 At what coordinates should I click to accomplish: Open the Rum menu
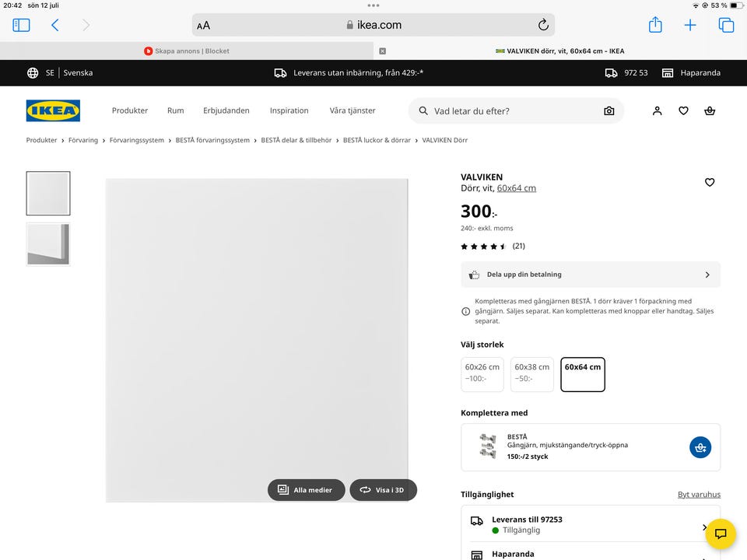point(175,110)
